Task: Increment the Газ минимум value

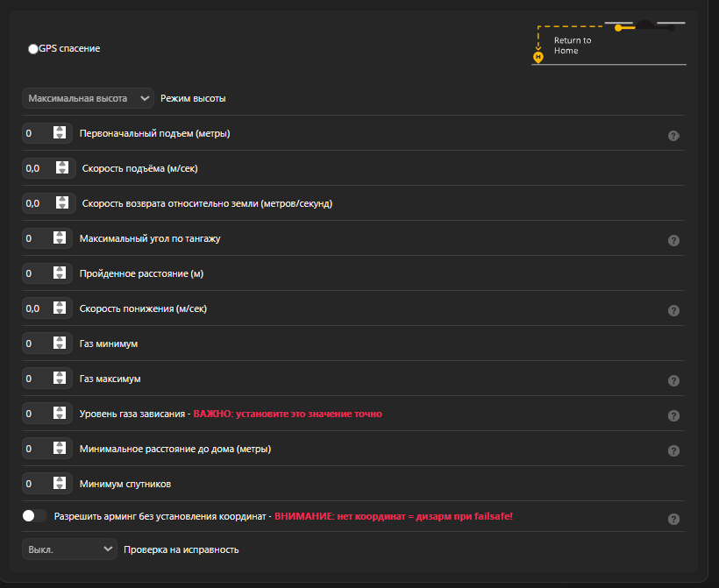Action: (x=60, y=340)
